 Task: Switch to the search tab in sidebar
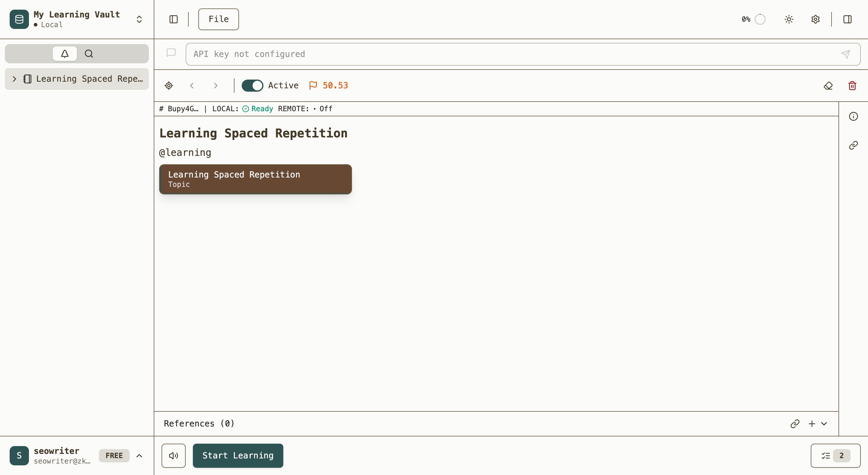(x=89, y=54)
